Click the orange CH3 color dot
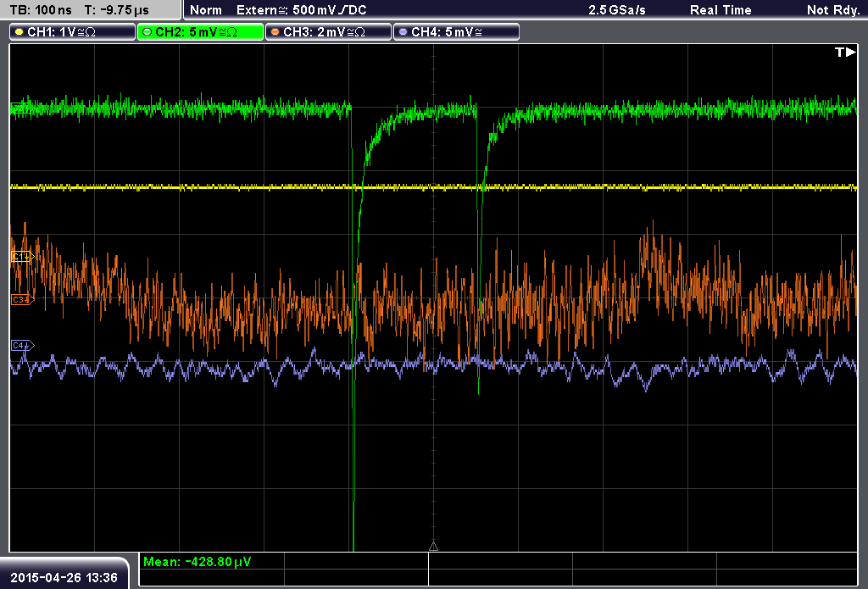 [275, 32]
